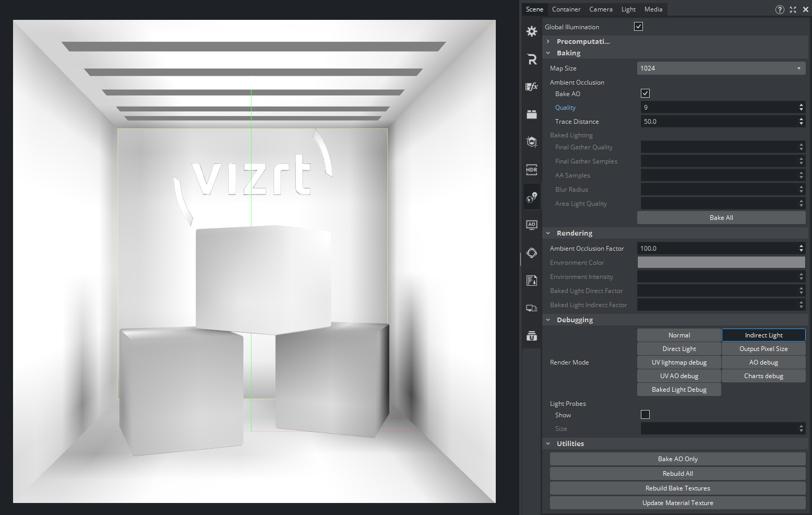
Task: Open the gear settings icon in sidebar
Action: point(531,31)
